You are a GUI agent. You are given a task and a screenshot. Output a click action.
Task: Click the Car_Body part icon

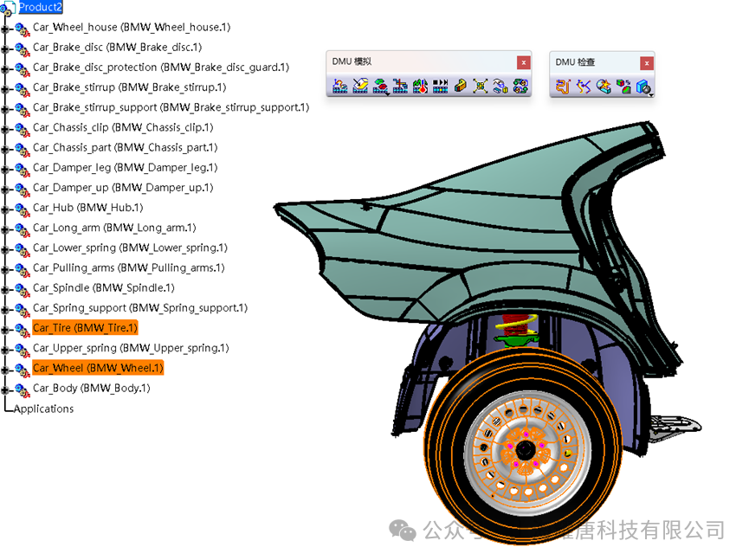(22, 391)
